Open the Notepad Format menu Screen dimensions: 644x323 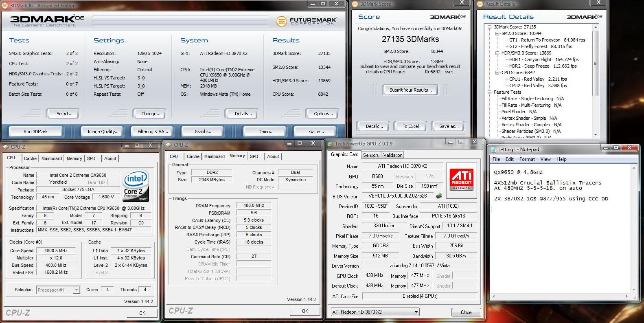[527, 159]
